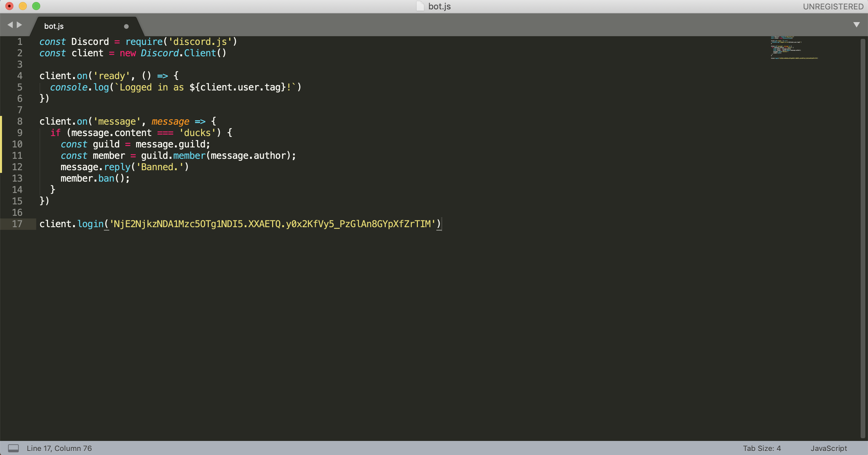This screenshot has height=455, width=868.
Task: Click the bot.js document icon in title bar
Action: (x=420, y=6)
